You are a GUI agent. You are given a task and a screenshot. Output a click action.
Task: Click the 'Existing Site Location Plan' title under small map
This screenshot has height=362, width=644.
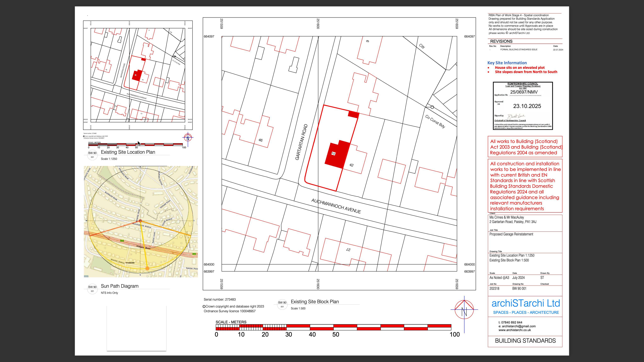(x=128, y=152)
